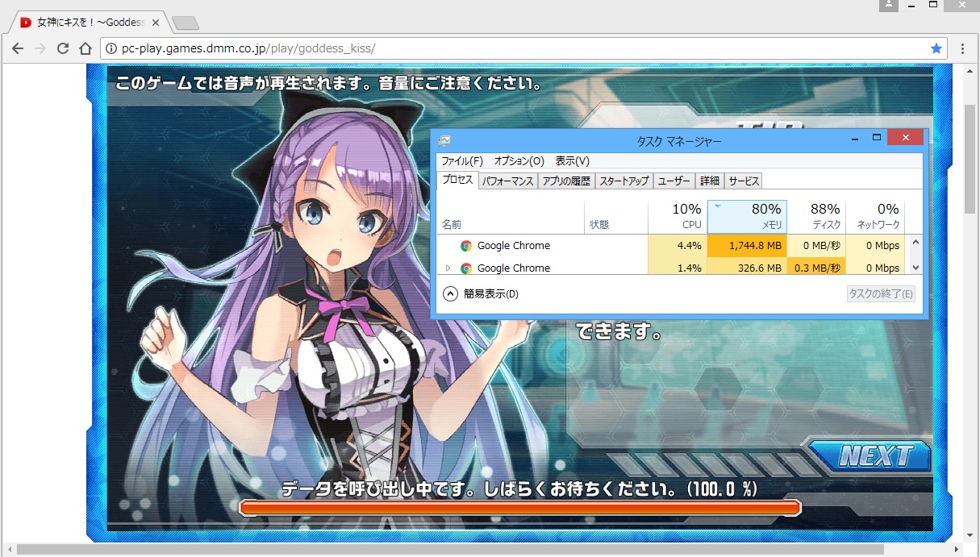The width and height of the screenshot is (980, 557).
Task: Select the Google Chrome 1,744.8 MB row
Action: 672,246
